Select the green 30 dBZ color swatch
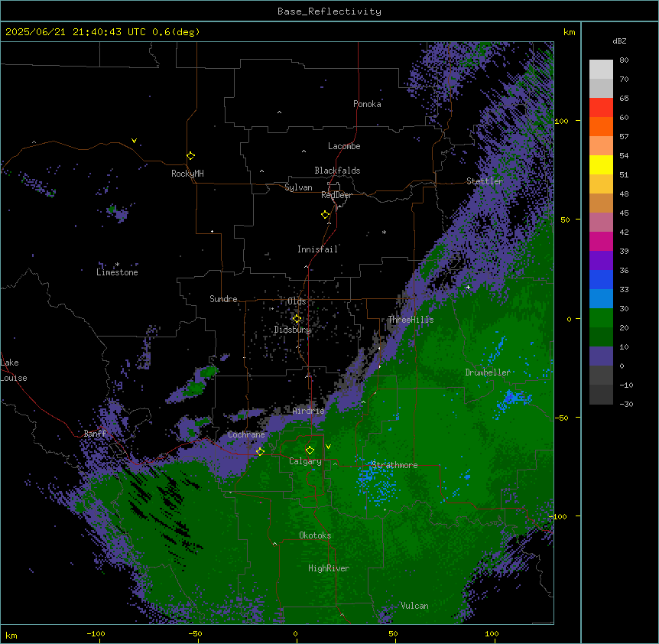Image resolution: width=659 pixels, height=644 pixels. click(x=601, y=318)
